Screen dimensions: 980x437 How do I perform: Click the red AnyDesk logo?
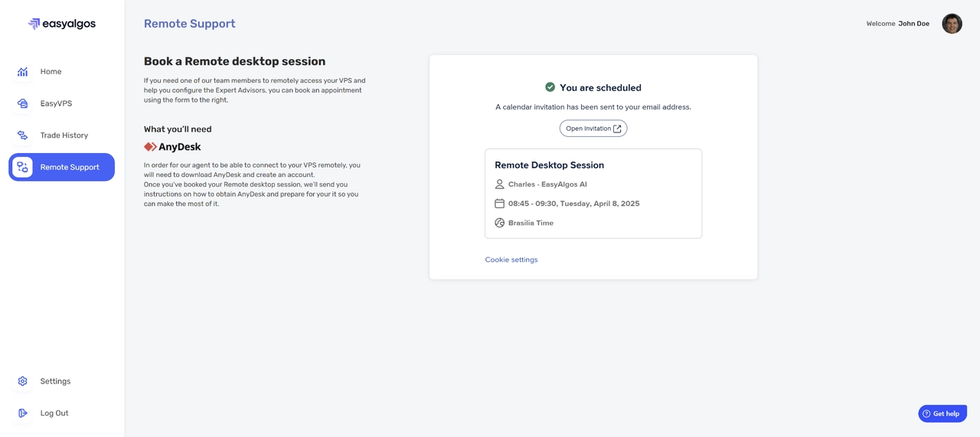click(x=151, y=147)
